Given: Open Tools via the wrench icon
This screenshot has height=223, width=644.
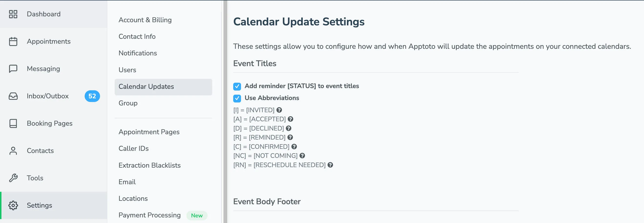Looking at the screenshot, I should tap(13, 178).
